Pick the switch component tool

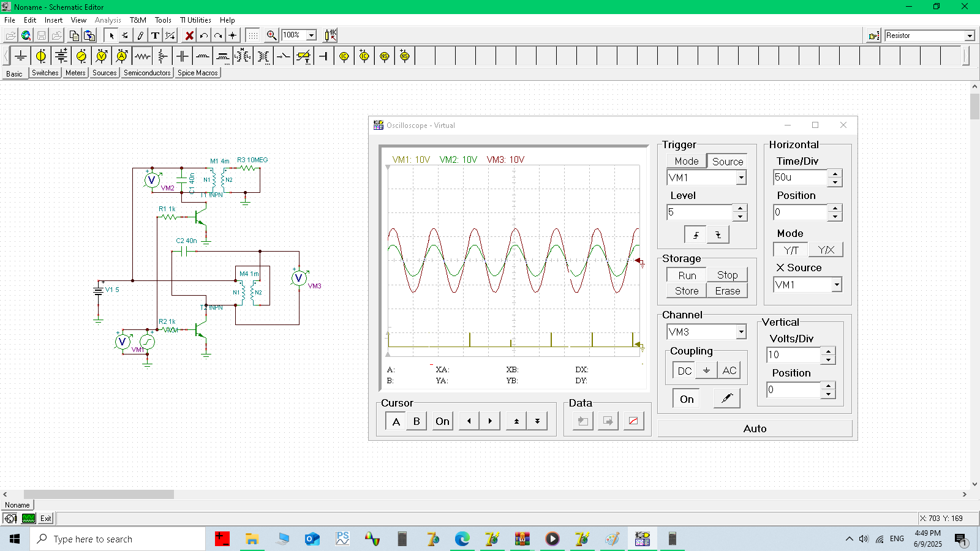coord(284,56)
